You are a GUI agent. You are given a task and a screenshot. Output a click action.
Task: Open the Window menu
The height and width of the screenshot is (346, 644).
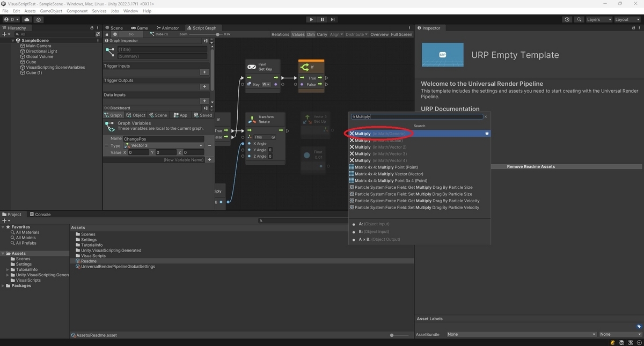(x=130, y=11)
